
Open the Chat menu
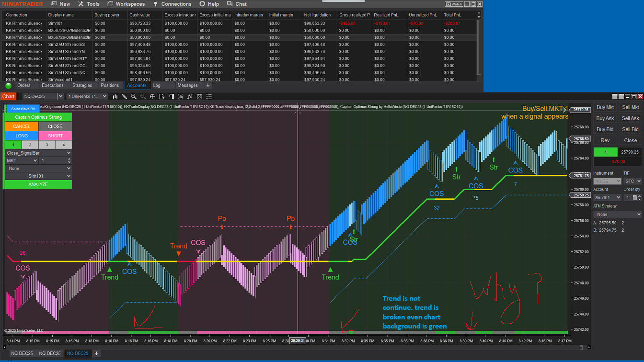click(237, 4)
